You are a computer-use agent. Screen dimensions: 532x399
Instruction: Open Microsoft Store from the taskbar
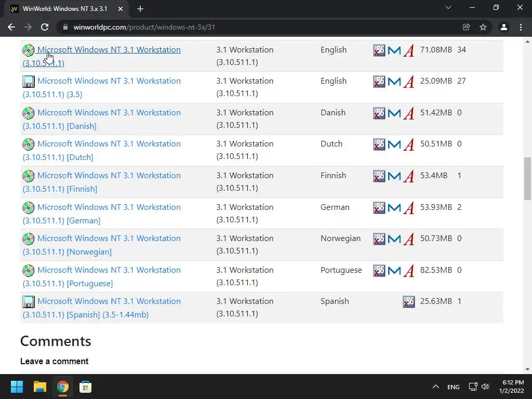(x=86, y=387)
